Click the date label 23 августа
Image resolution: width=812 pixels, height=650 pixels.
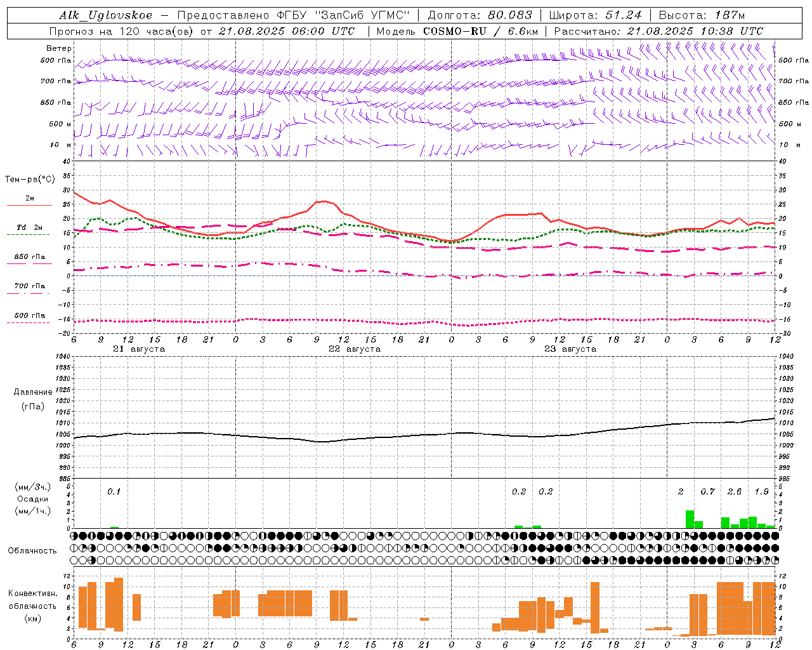point(570,349)
